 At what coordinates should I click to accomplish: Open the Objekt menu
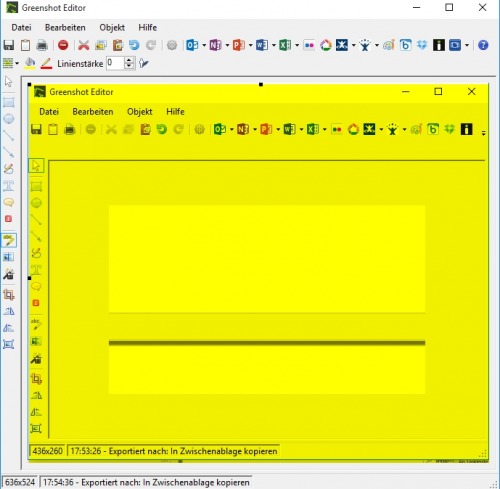112,27
